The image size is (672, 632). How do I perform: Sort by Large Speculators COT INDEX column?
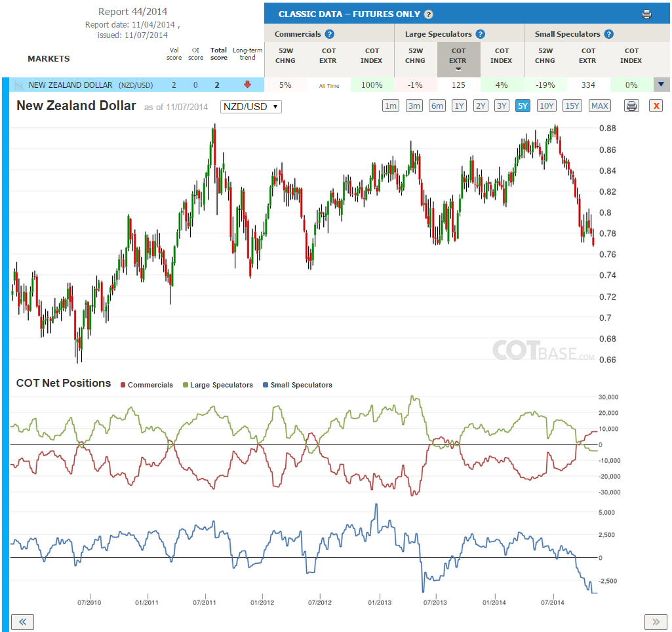[502, 56]
